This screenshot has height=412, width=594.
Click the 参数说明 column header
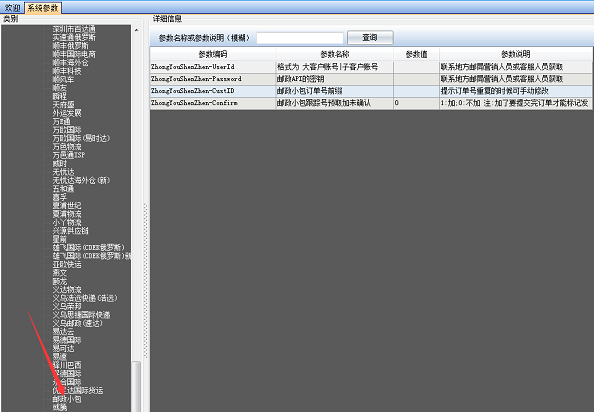516,54
